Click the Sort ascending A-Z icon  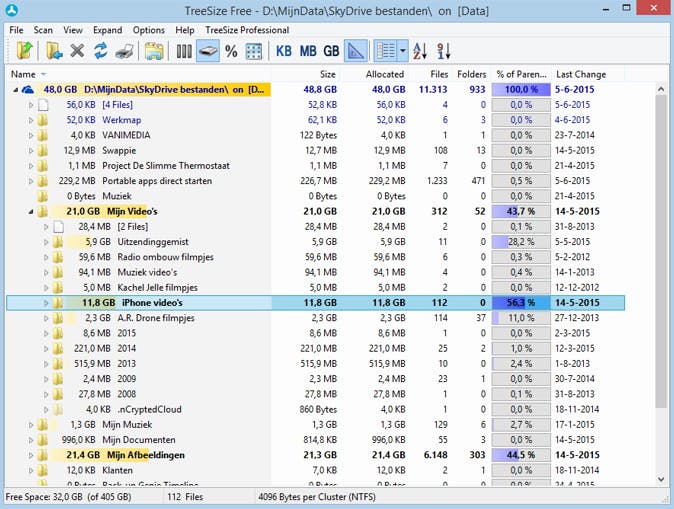[420, 50]
